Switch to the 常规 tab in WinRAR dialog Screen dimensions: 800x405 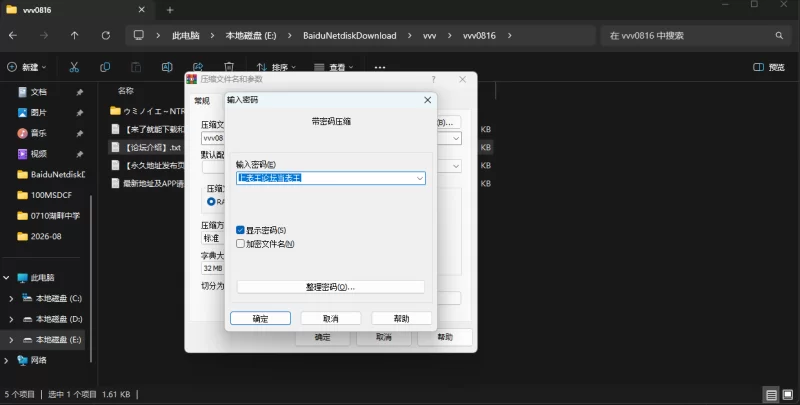click(x=202, y=101)
